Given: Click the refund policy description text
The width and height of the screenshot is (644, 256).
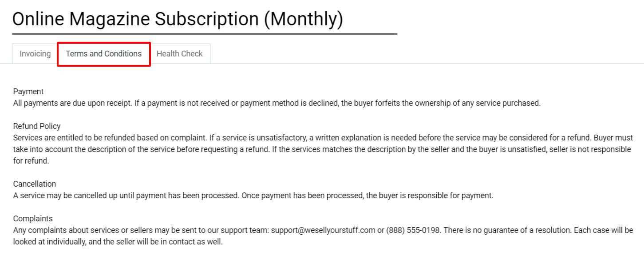Looking at the screenshot, I should tap(311, 149).
